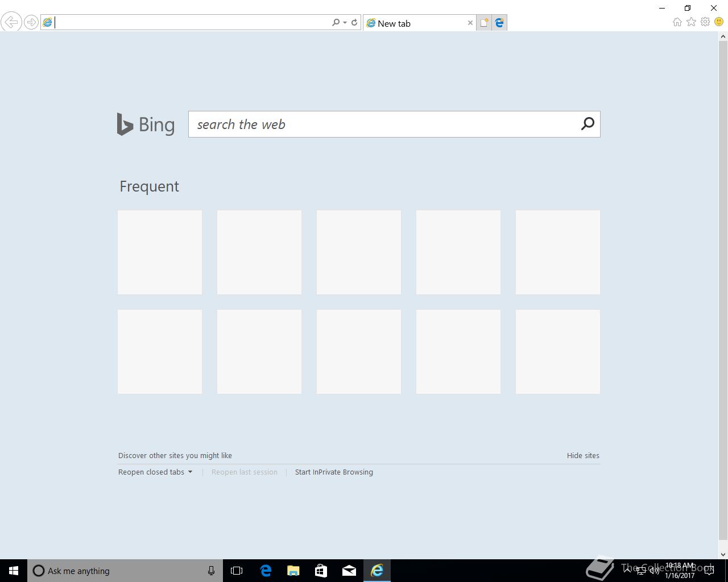
Task: Open the Tools gear menu
Action: (705, 22)
